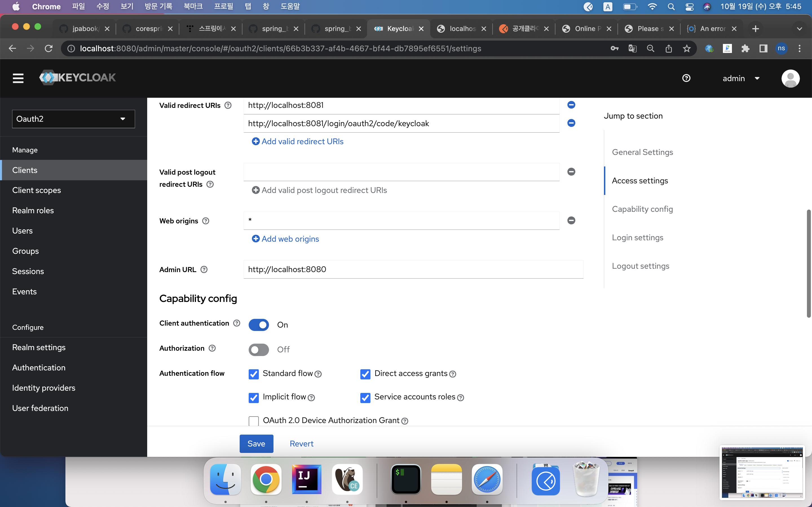This screenshot has width=812, height=507.
Task: Click the Capability config section link
Action: [x=642, y=208]
